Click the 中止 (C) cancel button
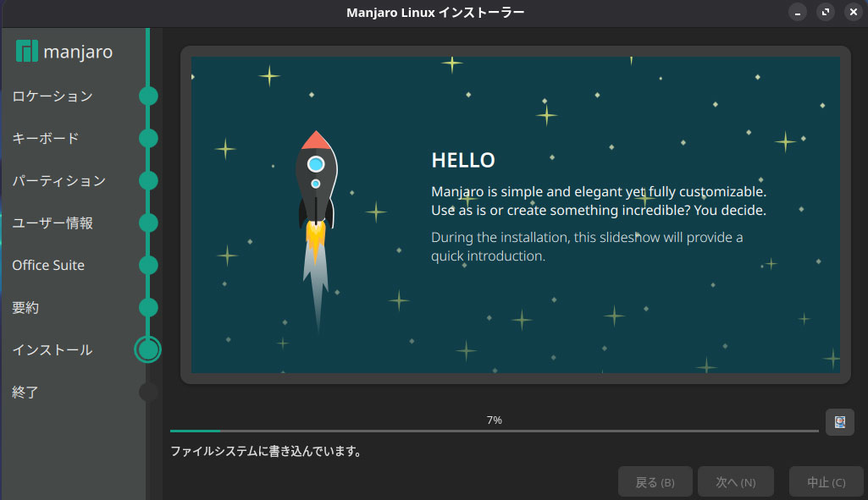868x500 pixels. click(826, 481)
